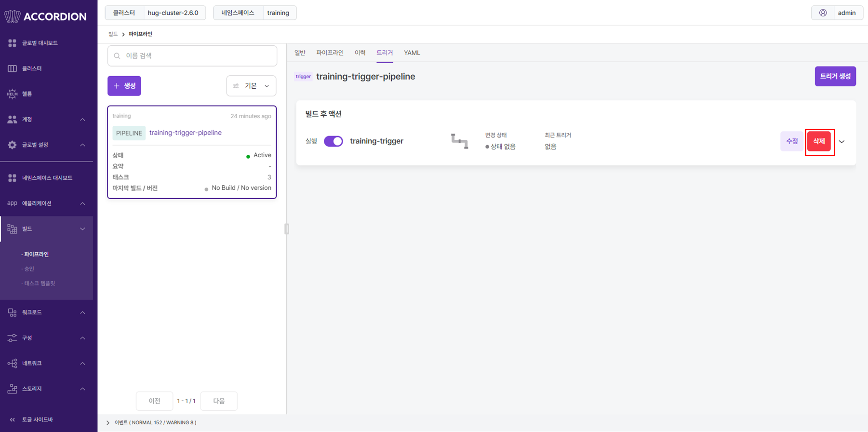Click the red 삭제 delete button

click(x=819, y=141)
